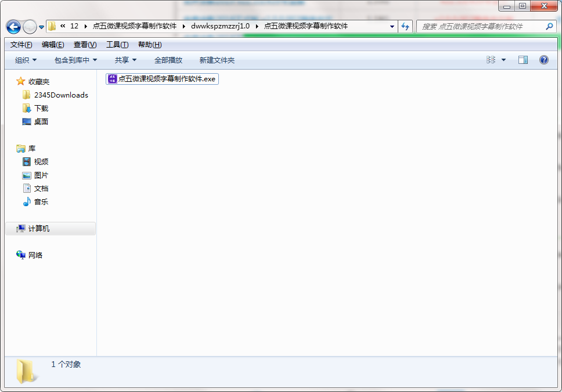The height and width of the screenshot is (392, 562).
Task: Click the 全部播放 button
Action: pyautogui.click(x=168, y=60)
